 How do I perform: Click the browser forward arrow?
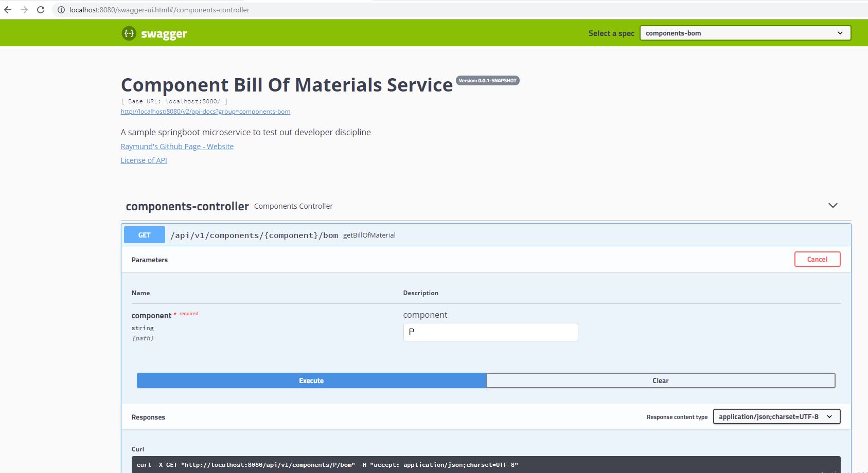[24, 10]
